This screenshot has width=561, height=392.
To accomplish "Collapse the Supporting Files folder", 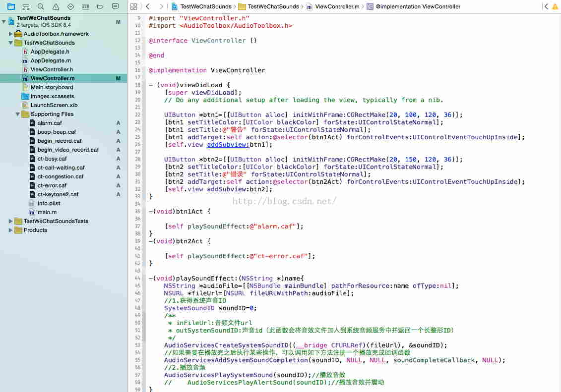I will pos(18,114).
